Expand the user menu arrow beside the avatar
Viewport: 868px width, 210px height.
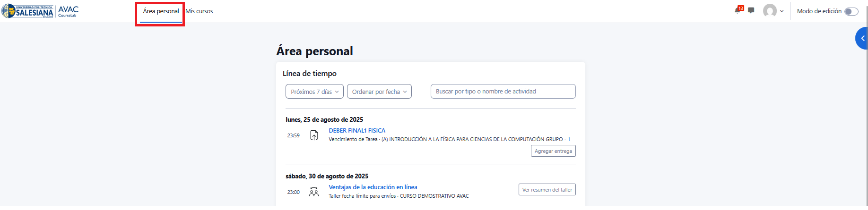click(781, 11)
